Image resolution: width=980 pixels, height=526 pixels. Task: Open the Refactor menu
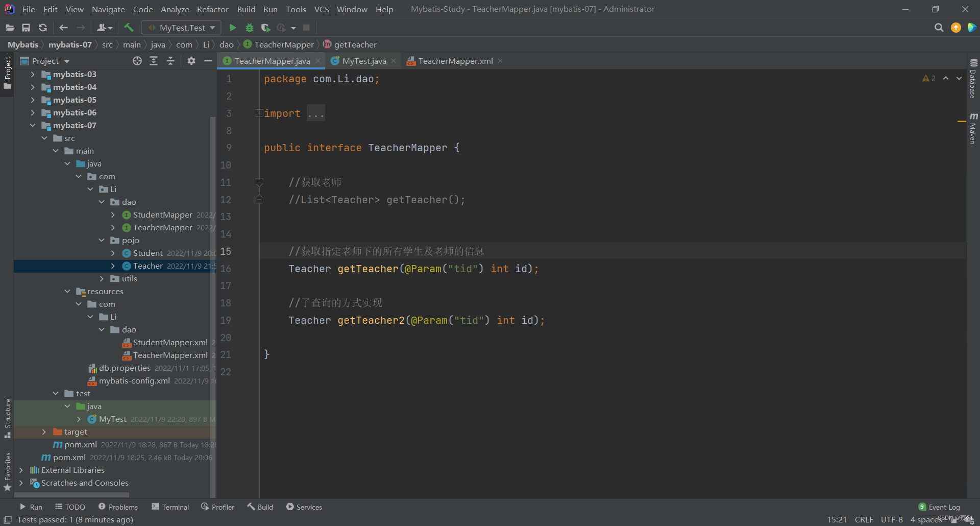212,9
